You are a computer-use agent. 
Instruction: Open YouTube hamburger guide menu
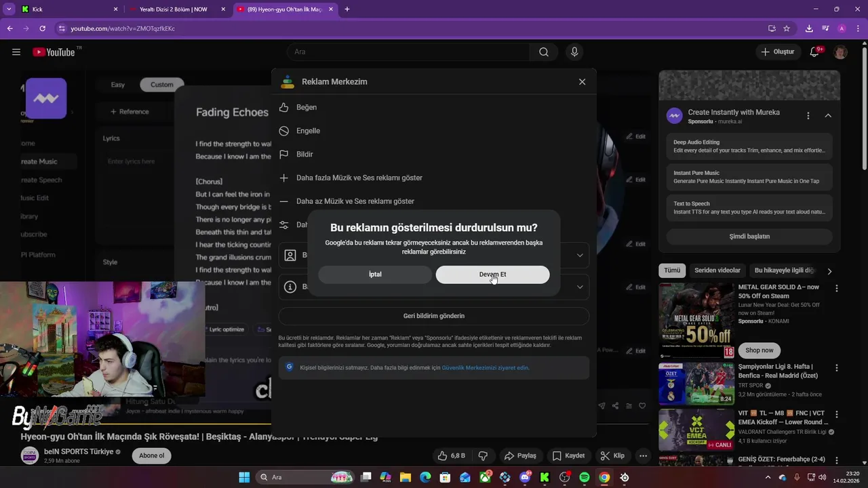[x=16, y=52]
